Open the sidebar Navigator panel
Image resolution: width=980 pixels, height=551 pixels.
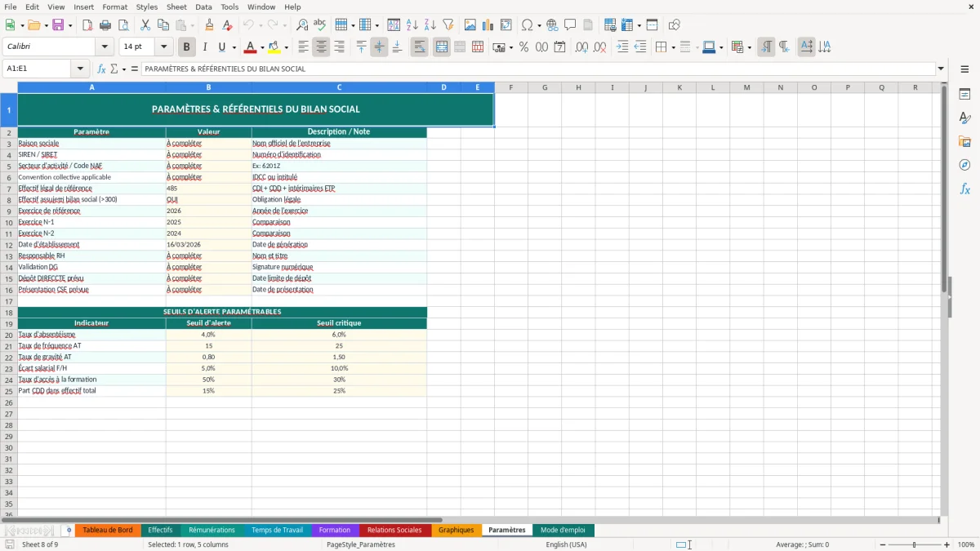[964, 165]
